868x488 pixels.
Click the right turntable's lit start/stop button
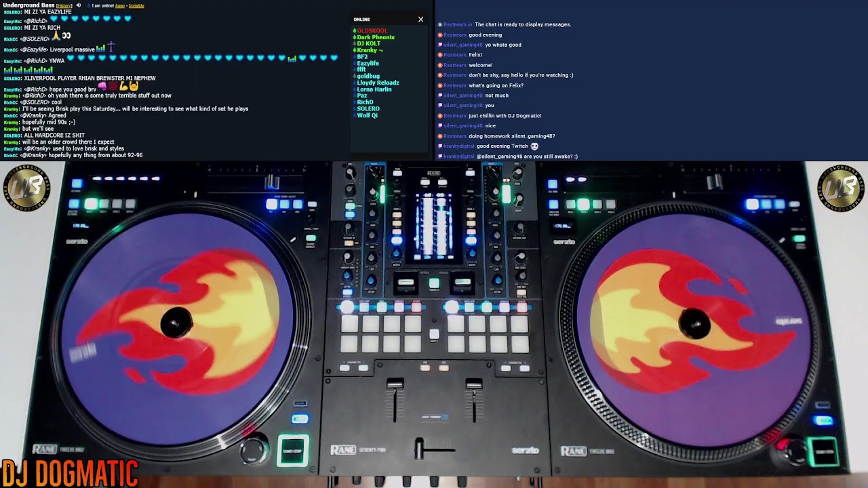tap(823, 450)
